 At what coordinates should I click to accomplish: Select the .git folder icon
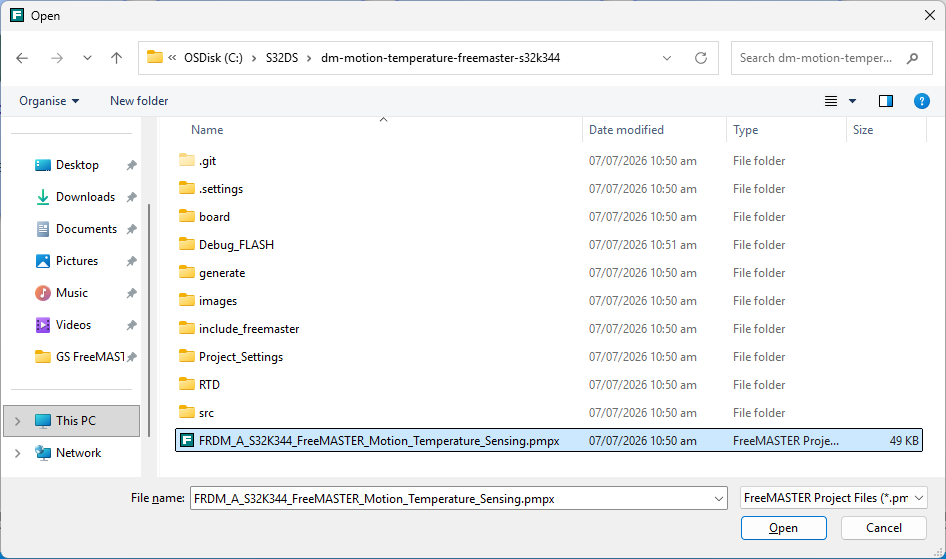[187, 160]
